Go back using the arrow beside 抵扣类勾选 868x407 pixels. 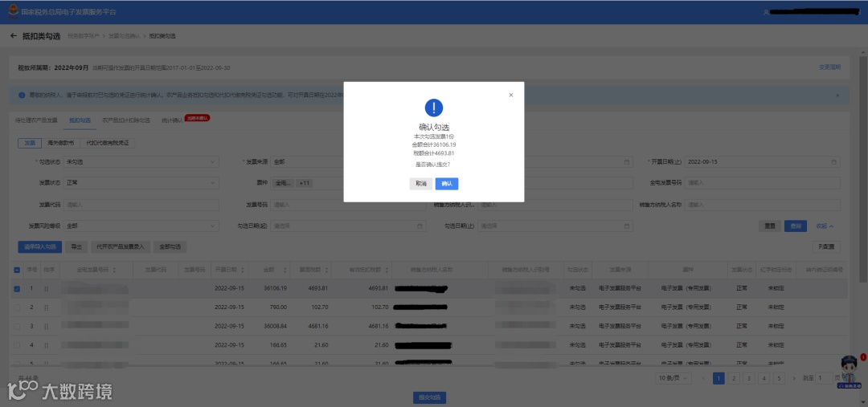(14, 36)
